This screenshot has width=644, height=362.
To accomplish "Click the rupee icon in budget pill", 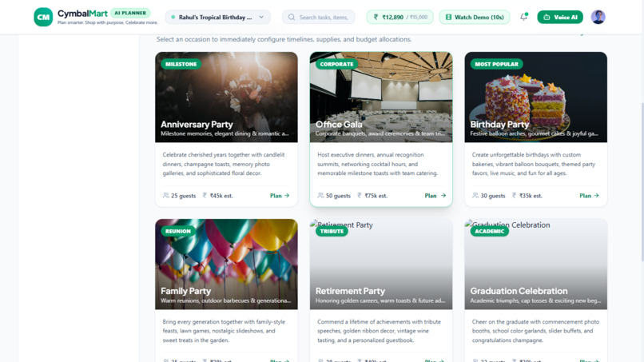I will click(x=376, y=18).
